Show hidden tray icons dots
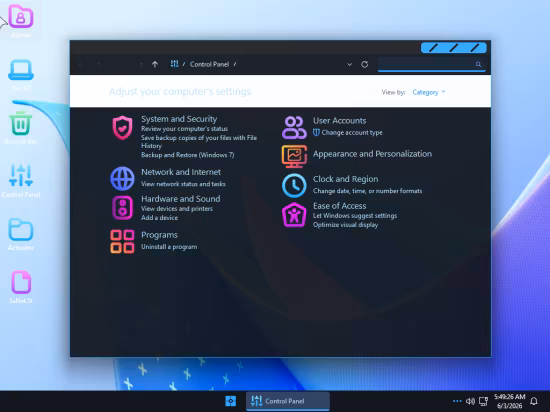Image resolution: width=550 pixels, height=412 pixels. (x=457, y=401)
